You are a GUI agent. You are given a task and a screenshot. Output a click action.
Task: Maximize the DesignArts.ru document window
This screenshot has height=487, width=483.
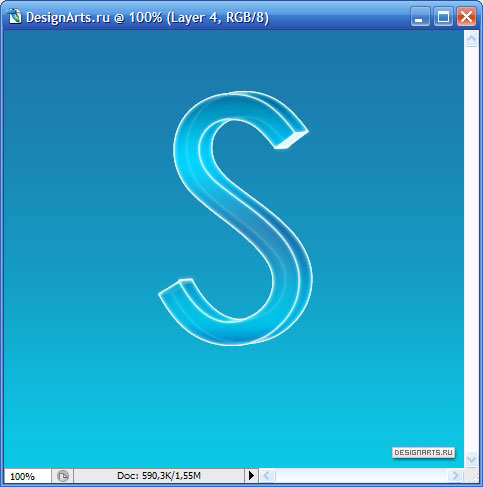(443, 17)
